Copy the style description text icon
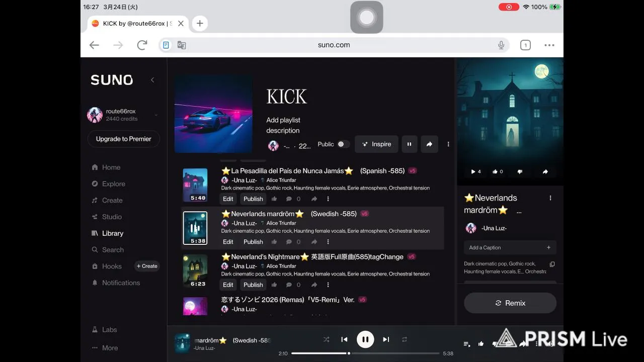Image resolution: width=644 pixels, height=362 pixels. point(552,264)
